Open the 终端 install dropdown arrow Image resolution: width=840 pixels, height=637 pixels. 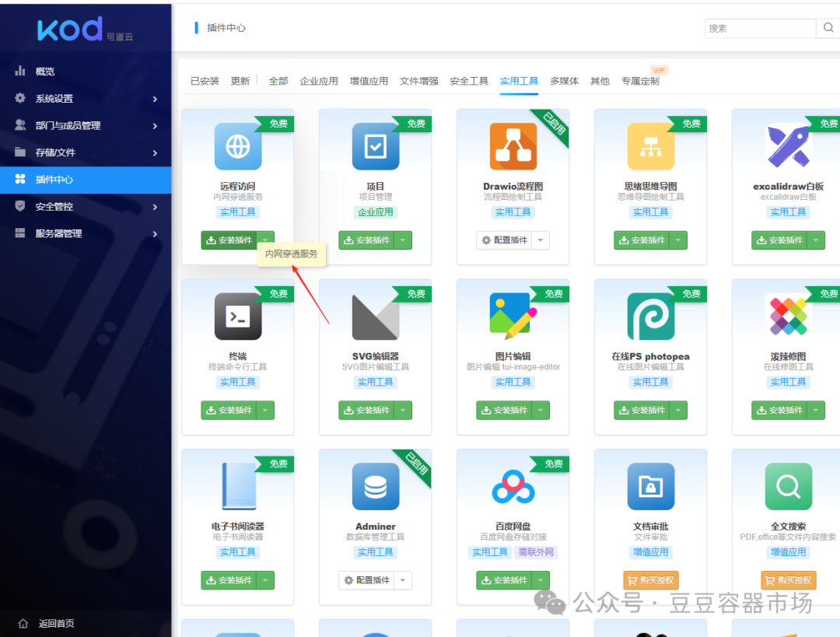(265, 410)
